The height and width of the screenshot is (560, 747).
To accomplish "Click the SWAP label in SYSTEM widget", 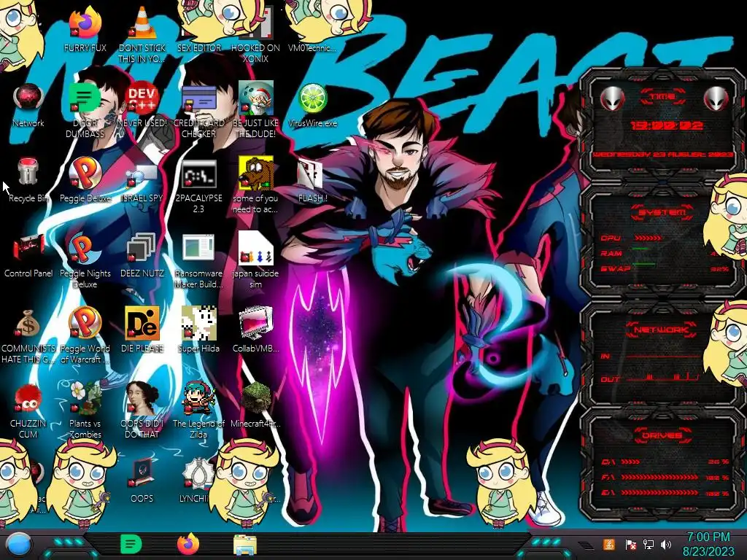I will click(615, 269).
